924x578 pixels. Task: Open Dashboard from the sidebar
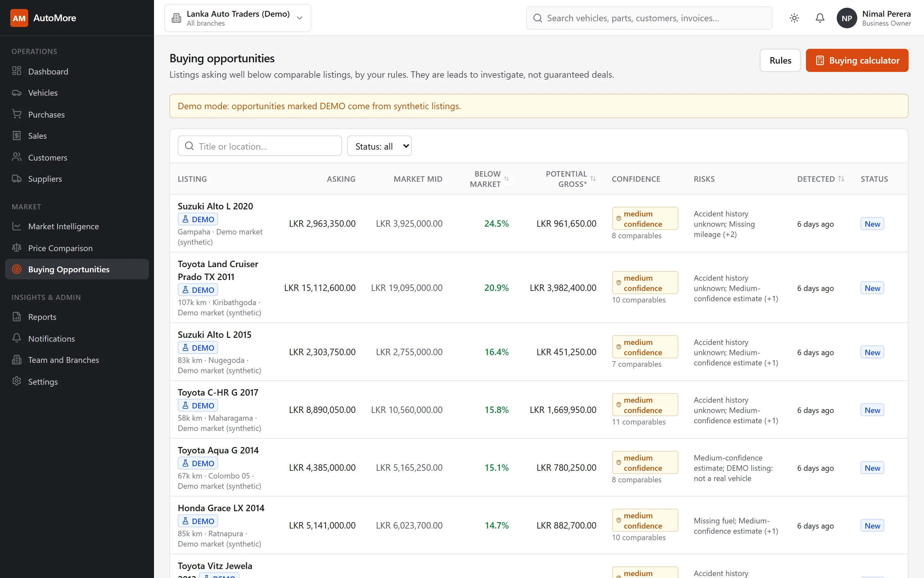tap(77, 72)
